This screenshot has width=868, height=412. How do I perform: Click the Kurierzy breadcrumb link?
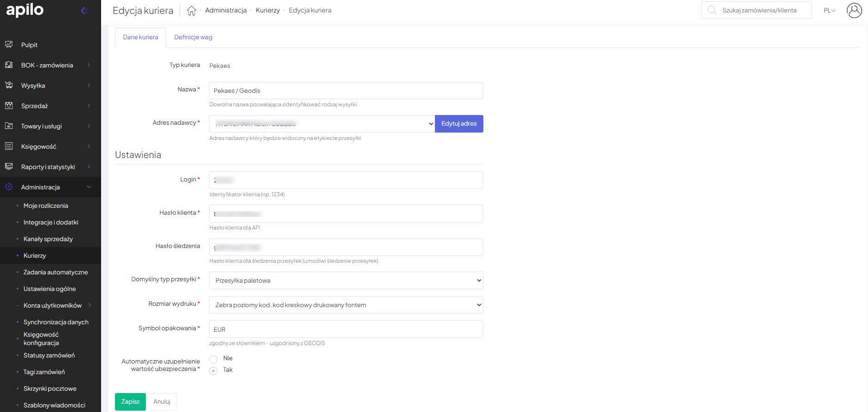(x=268, y=10)
